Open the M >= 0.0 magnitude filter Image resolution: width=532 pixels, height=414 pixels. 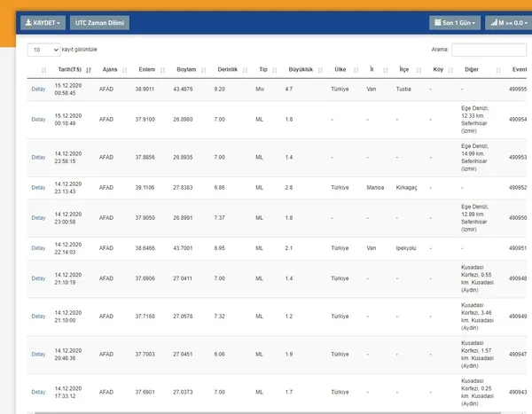(x=508, y=23)
